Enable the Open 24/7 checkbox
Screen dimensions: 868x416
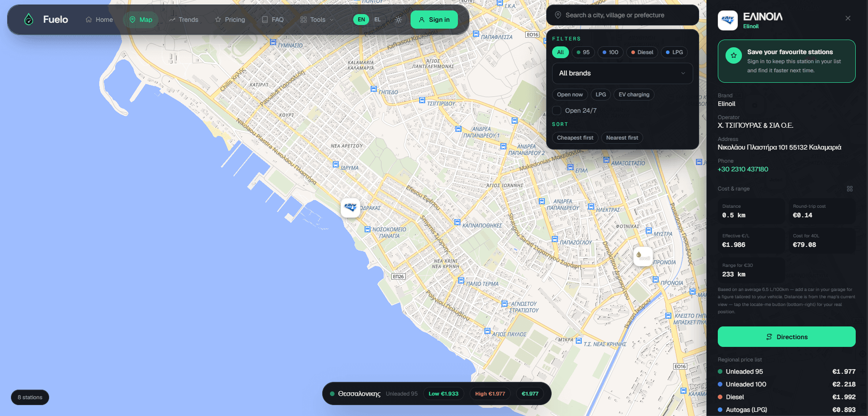click(x=557, y=110)
